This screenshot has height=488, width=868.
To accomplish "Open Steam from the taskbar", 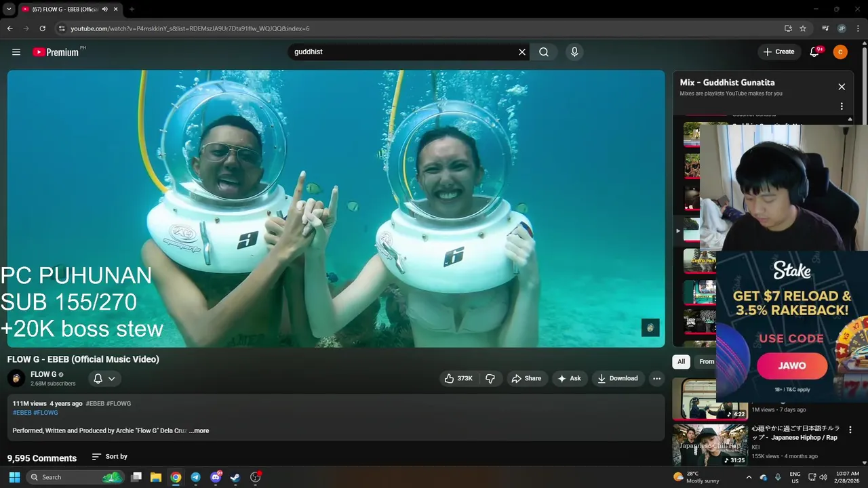I will [235, 477].
